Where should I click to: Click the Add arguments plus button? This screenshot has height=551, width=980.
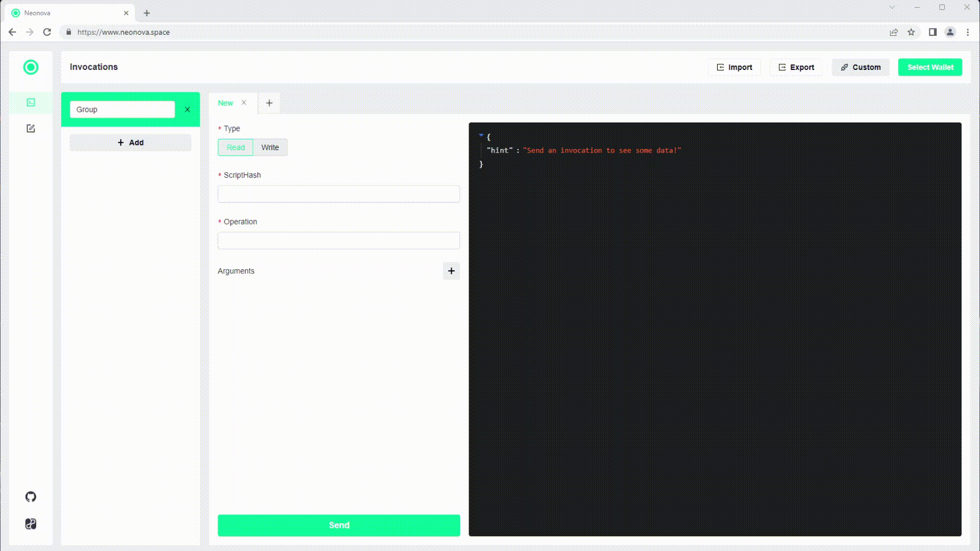coord(451,270)
